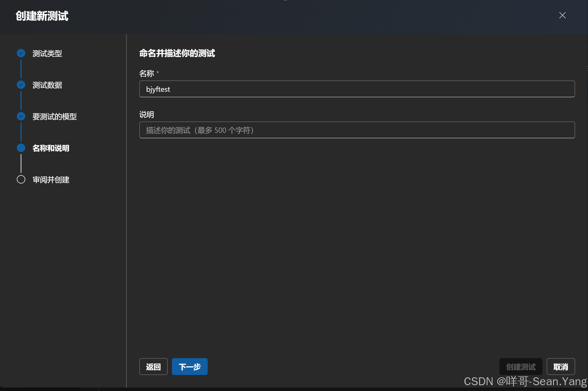Cancel the wizard via 取消
The image size is (588, 391).
pyautogui.click(x=560, y=367)
